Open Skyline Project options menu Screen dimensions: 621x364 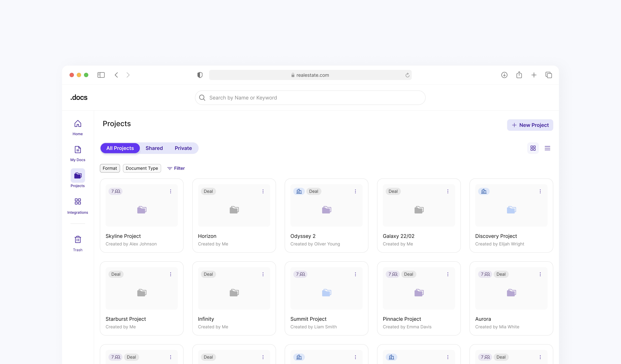(170, 191)
